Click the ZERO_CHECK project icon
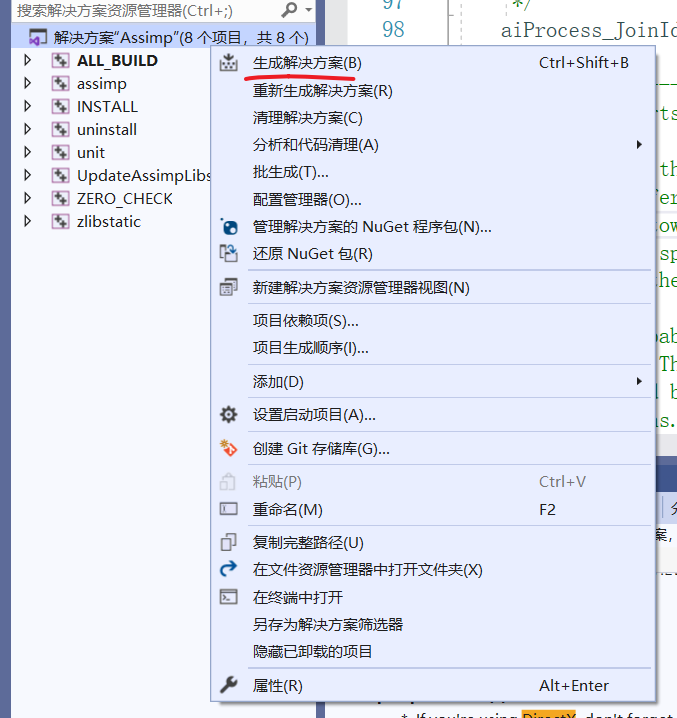Viewport: 677px width, 718px height. click(x=60, y=198)
